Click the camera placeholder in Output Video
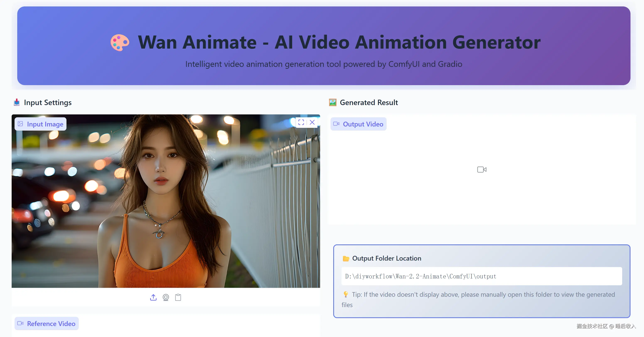Image resolution: width=644 pixels, height=337 pixels. (482, 170)
